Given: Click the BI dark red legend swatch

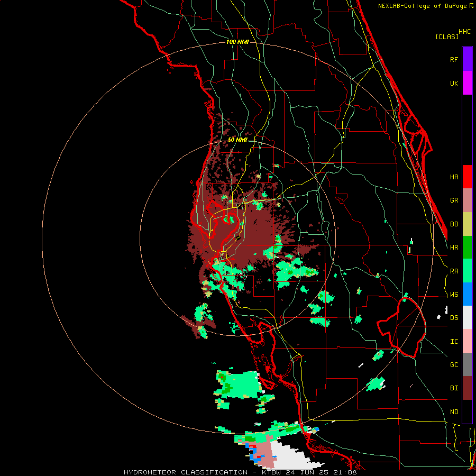Looking at the screenshot, I should click(x=467, y=388).
